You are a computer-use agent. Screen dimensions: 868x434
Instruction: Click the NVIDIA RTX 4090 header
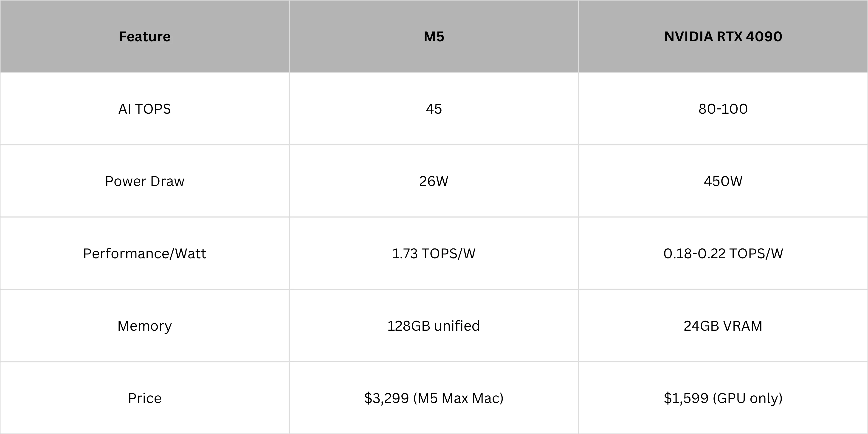723,36
